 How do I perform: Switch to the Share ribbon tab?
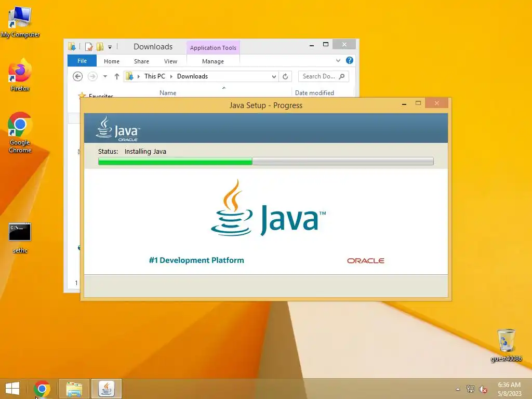click(x=141, y=61)
